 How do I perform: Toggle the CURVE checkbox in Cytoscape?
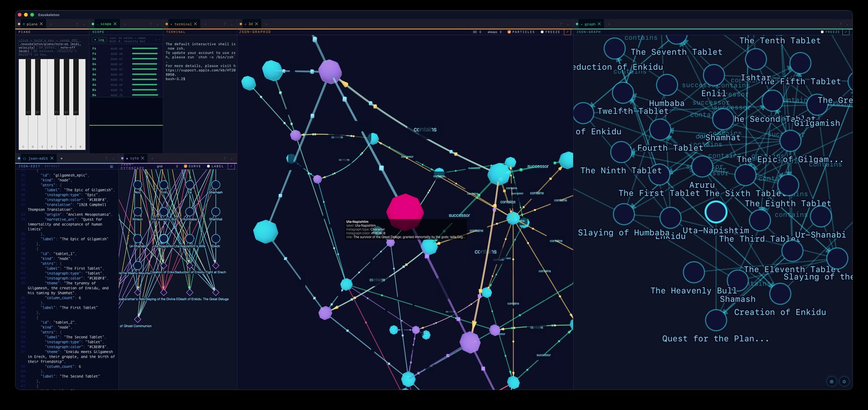pyautogui.click(x=186, y=166)
